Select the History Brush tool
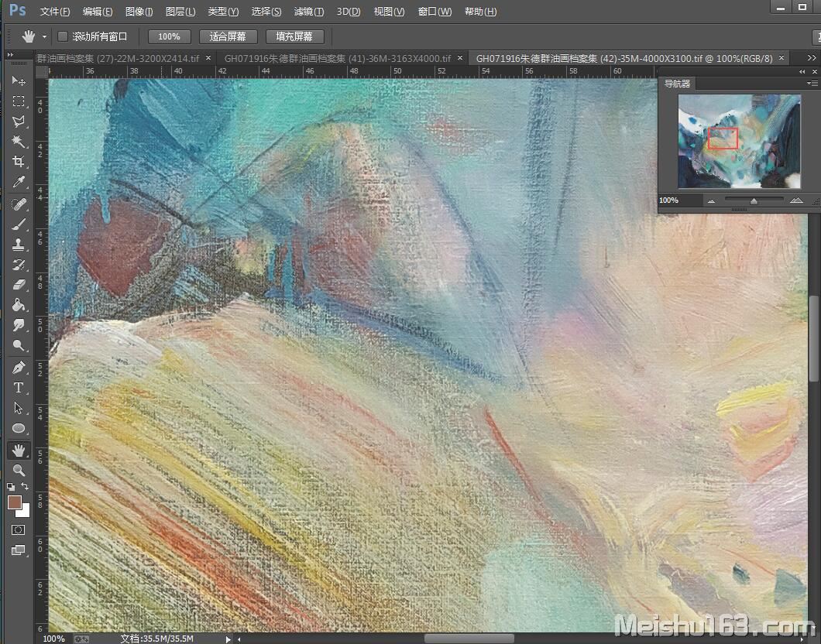The width and height of the screenshot is (821, 644). point(19,265)
